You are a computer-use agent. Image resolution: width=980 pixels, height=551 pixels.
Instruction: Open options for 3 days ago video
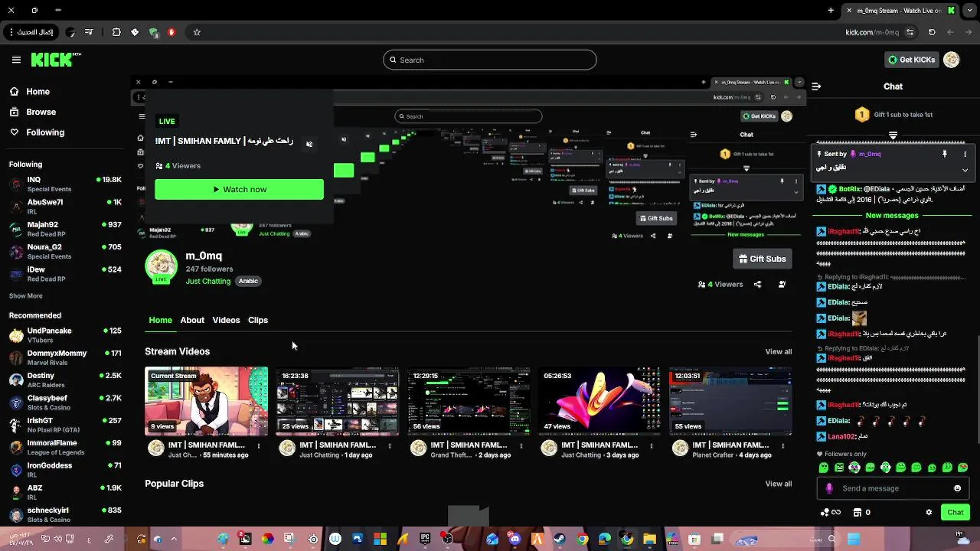point(652,445)
